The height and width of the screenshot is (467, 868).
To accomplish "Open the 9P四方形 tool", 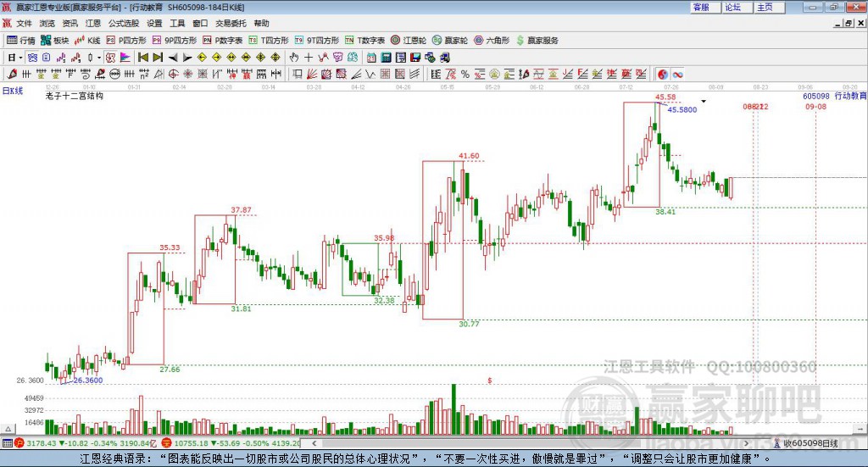I will coord(175,41).
